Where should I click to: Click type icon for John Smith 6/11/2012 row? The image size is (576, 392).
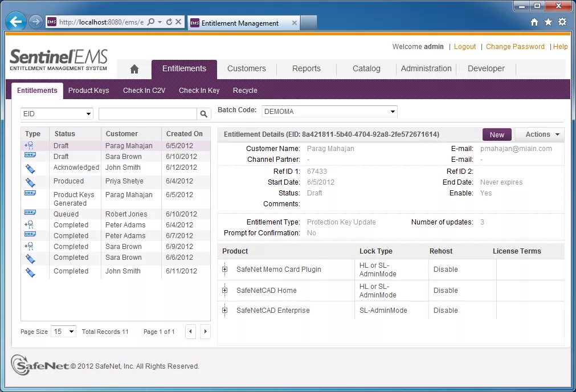30,272
